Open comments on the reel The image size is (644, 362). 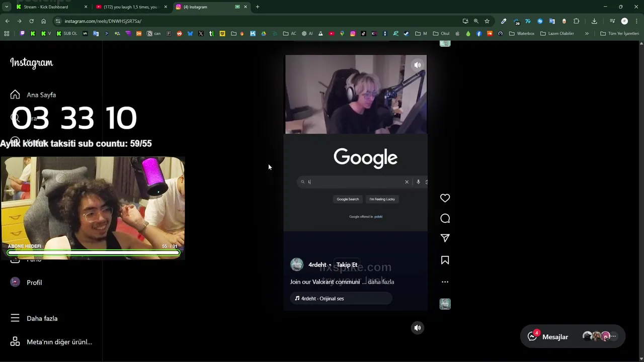coord(445,218)
